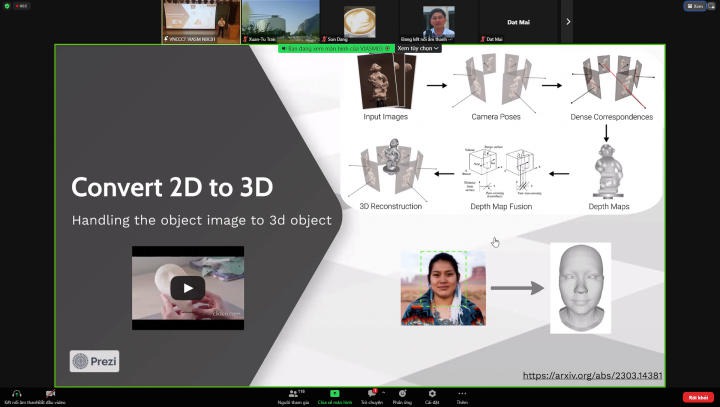This screenshot has height=407, width=720.
Task: Click the headphone audio connection icon
Action: point(17,394)
